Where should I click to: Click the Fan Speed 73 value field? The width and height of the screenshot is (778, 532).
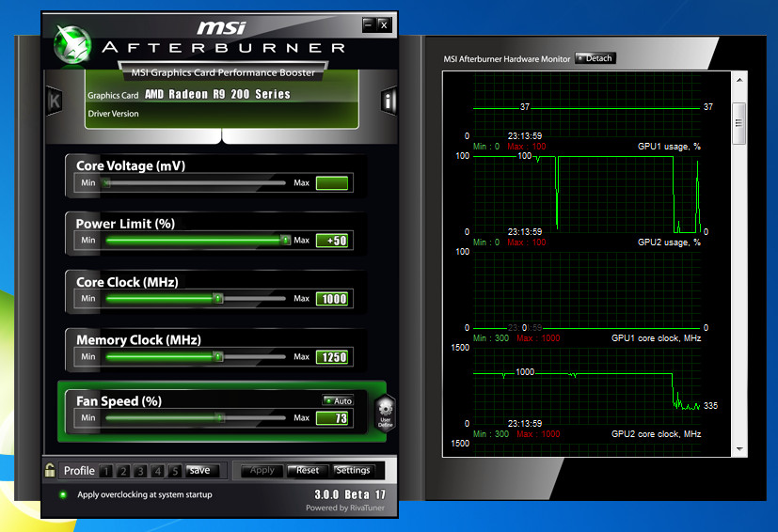(x=332, y=418)
